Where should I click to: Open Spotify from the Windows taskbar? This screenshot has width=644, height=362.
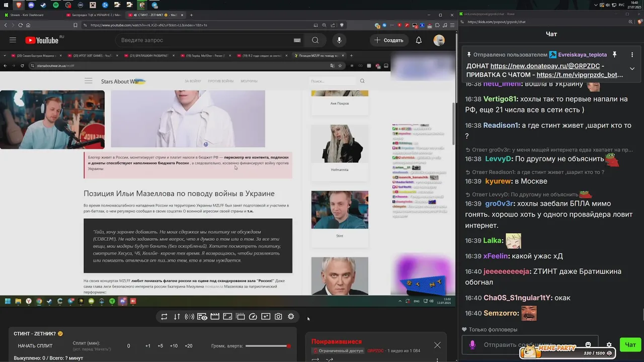point(55,5)
